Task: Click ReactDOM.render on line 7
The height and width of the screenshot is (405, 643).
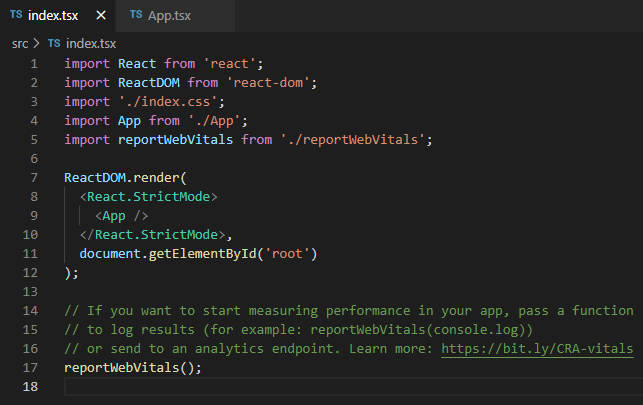Action: (125, 177)
